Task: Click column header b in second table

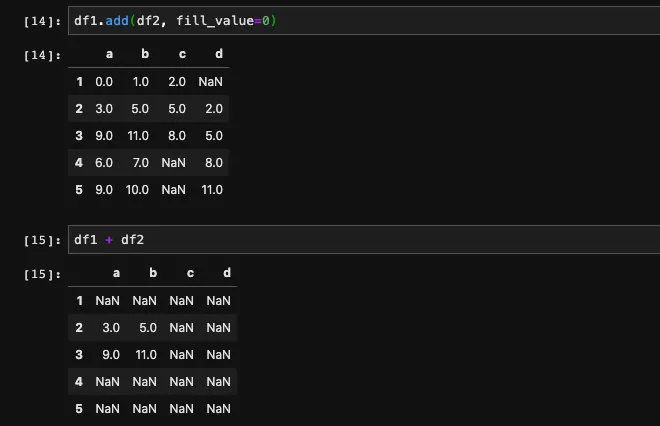Action: point(153,273)
